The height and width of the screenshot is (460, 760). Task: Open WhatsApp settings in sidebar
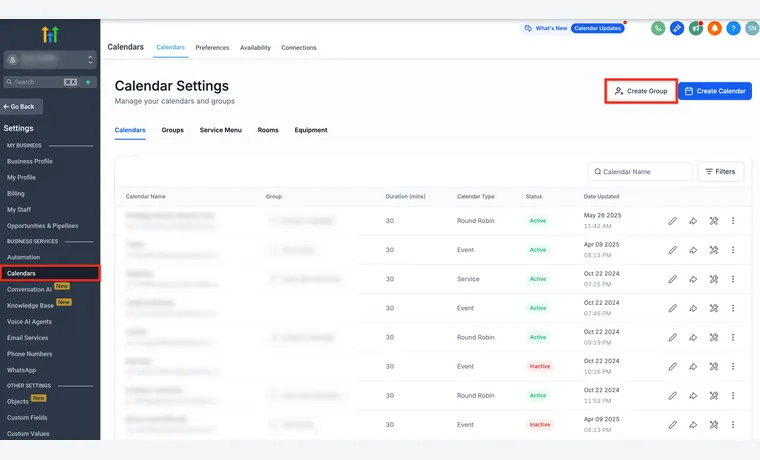coord(21,370)
